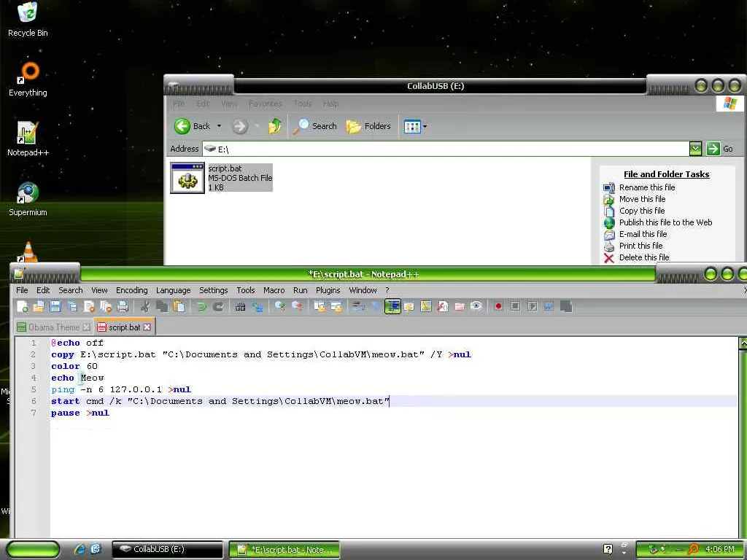
Task: Click the Copy toolbar icon in Notepad++
Action: pyautogui.click(x=162, y=307)
